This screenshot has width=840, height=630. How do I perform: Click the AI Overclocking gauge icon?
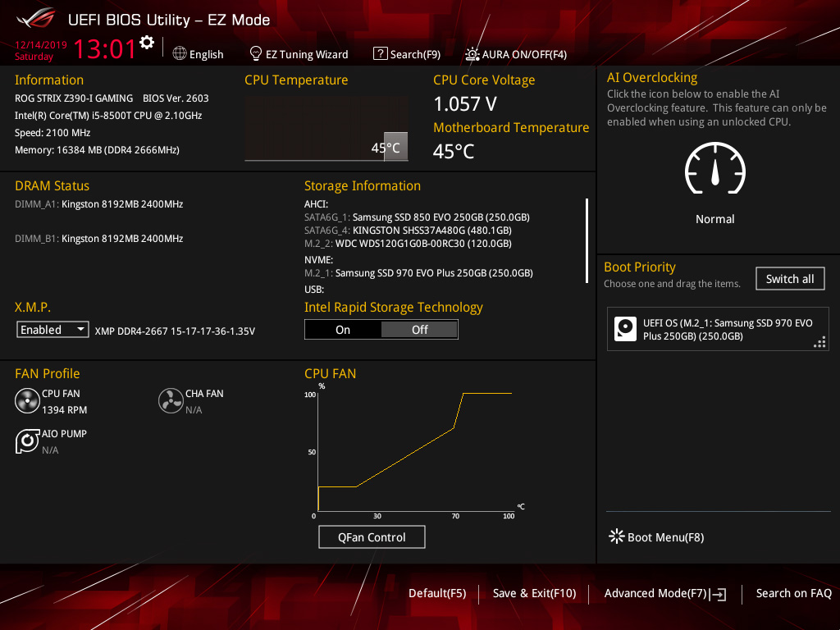pos(715,168)
